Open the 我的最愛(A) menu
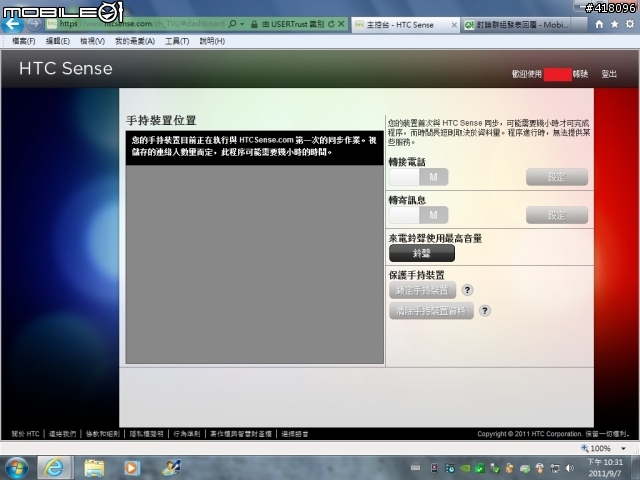Screen dimensions: 640x480 (135, 41)
